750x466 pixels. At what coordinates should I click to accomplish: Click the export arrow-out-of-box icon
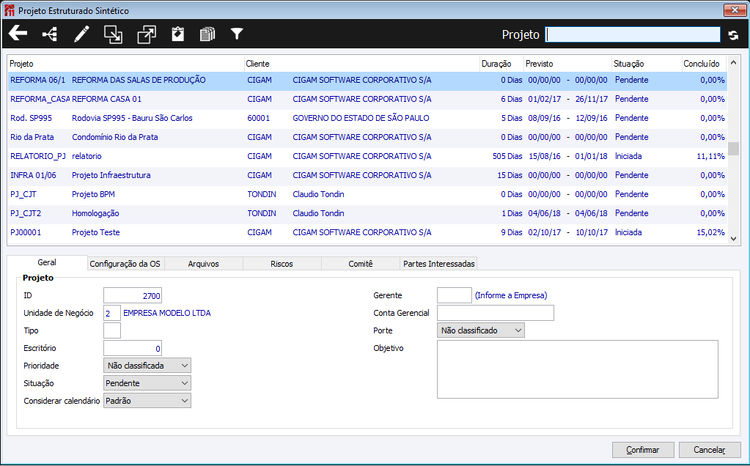pyautogui.click(x=146, y=34)
